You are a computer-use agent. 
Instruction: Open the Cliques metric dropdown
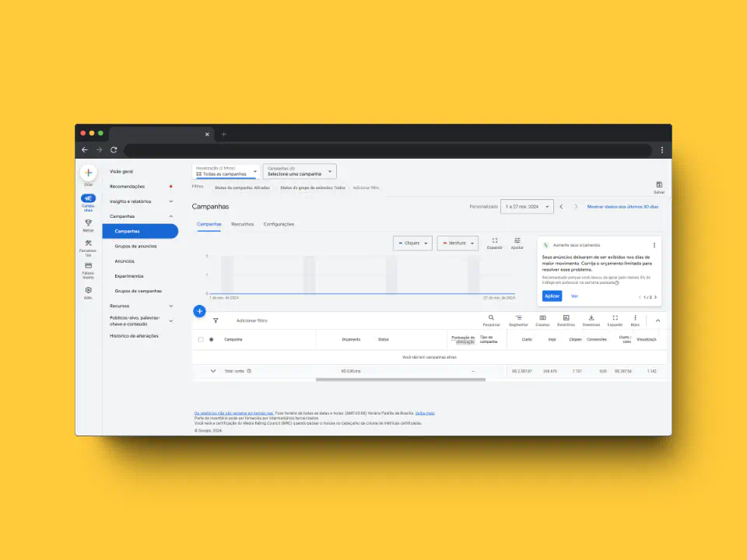click(x=412, y=243)
